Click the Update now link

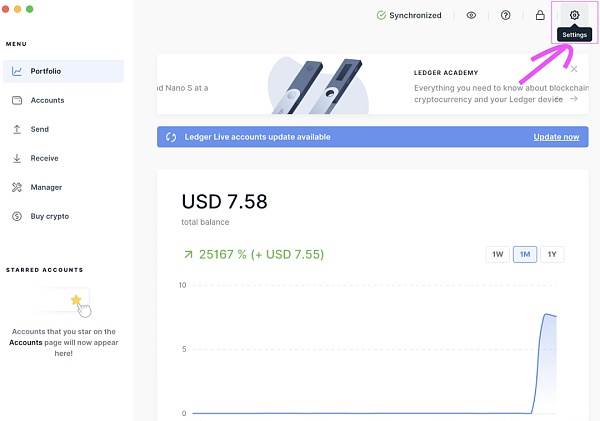click(556, 137)
